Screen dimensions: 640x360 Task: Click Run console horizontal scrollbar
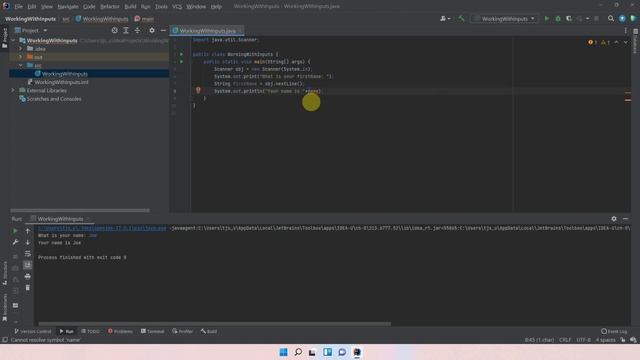click(x=214, y=324)
